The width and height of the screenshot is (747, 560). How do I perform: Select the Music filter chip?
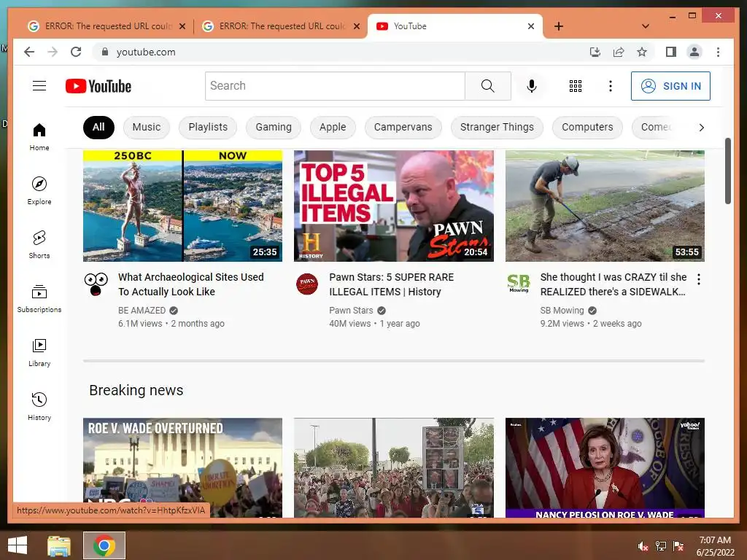pyautogui.click(x=146, y=127)
